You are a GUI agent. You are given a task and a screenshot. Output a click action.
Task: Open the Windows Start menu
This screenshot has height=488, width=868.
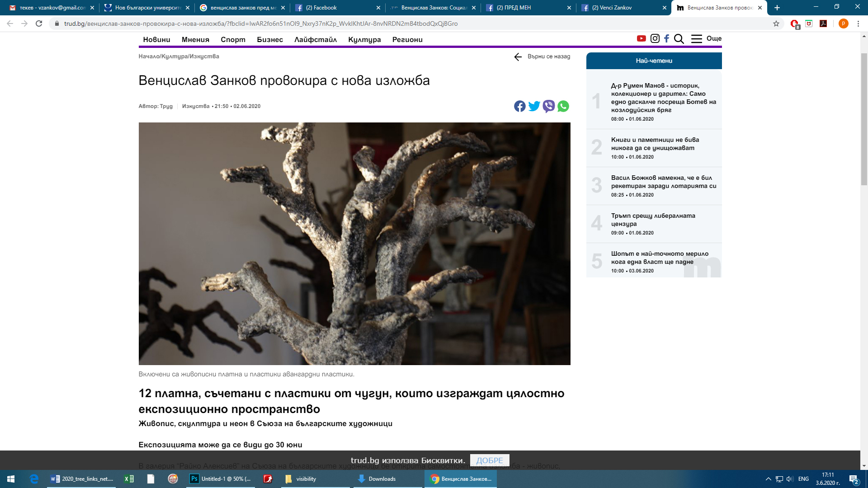11,479
